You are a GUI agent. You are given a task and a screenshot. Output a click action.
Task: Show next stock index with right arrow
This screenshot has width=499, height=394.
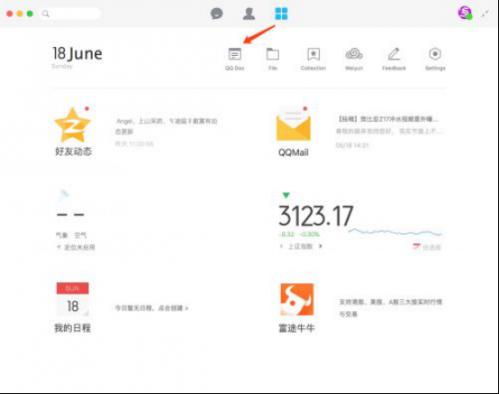click(x=320, y=246)
